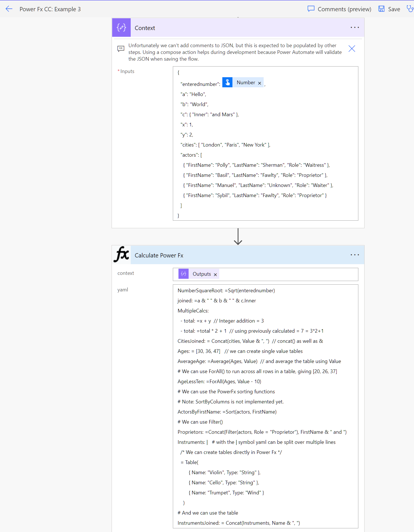414x532 pixels.
Task: Click the Polly Sherman actor row
Action: coord(256,165)
